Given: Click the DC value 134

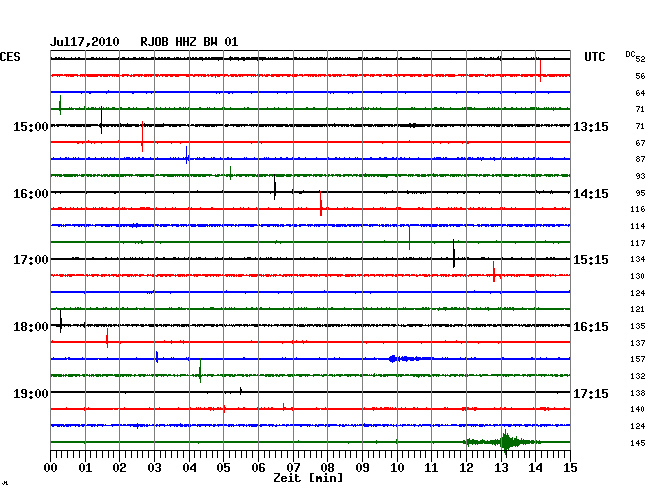Looking at the screenshot, I should click(x=638, y=259).
